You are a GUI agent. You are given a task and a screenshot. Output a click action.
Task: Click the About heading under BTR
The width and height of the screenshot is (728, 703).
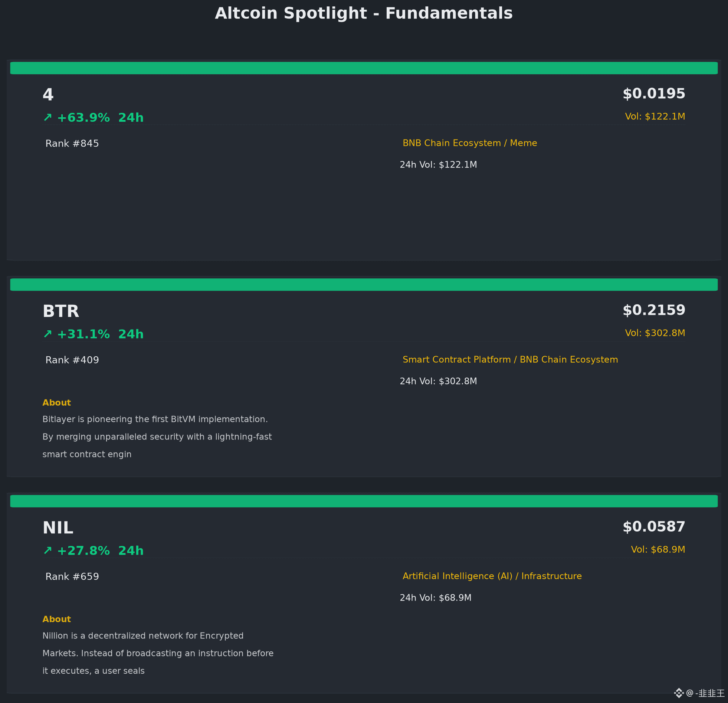[x=56, y=403]
